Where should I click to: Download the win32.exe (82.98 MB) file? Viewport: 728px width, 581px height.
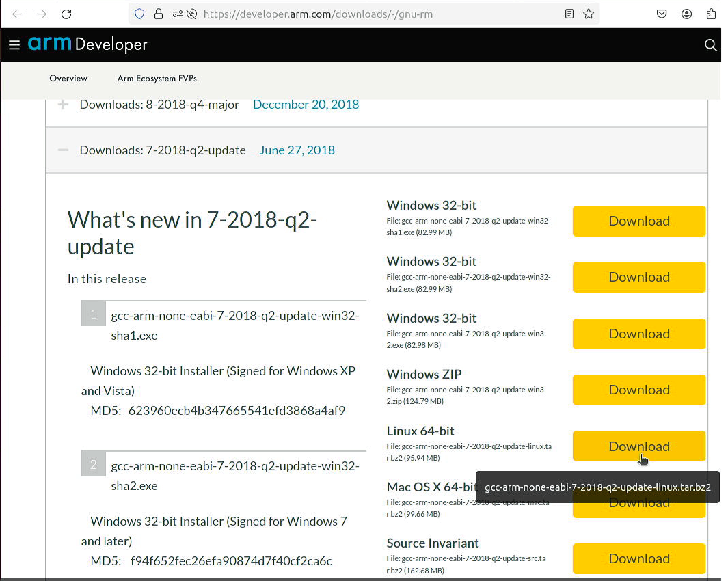[639, 334]
